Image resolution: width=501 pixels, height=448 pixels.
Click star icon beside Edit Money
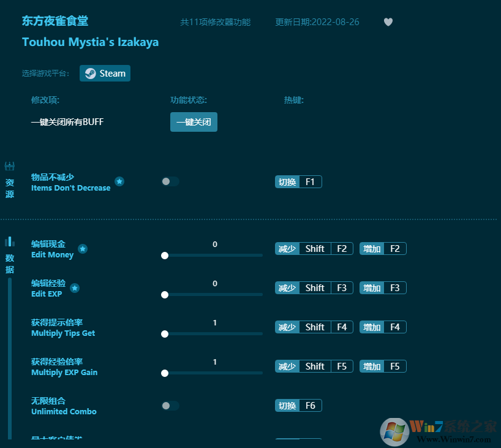click(83, 249)
